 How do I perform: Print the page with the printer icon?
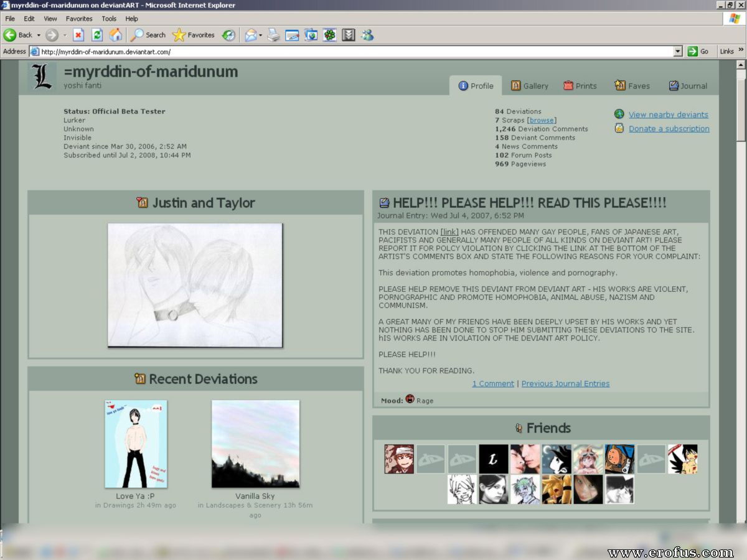tap(274, 35)
